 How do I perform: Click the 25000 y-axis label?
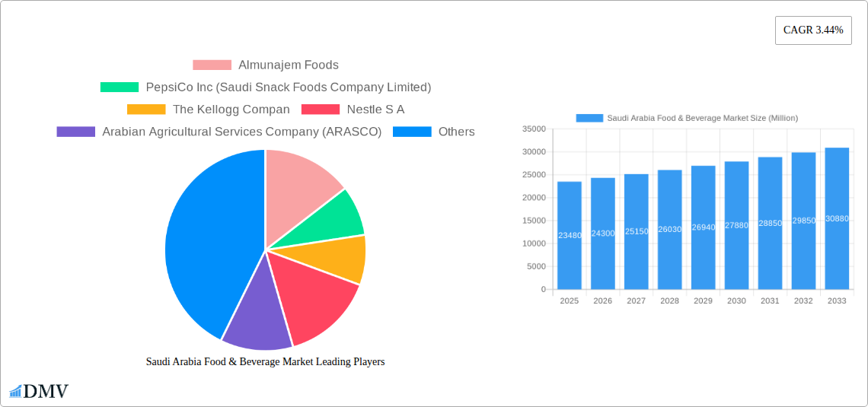pyautogui.click(x=534, y=175)
